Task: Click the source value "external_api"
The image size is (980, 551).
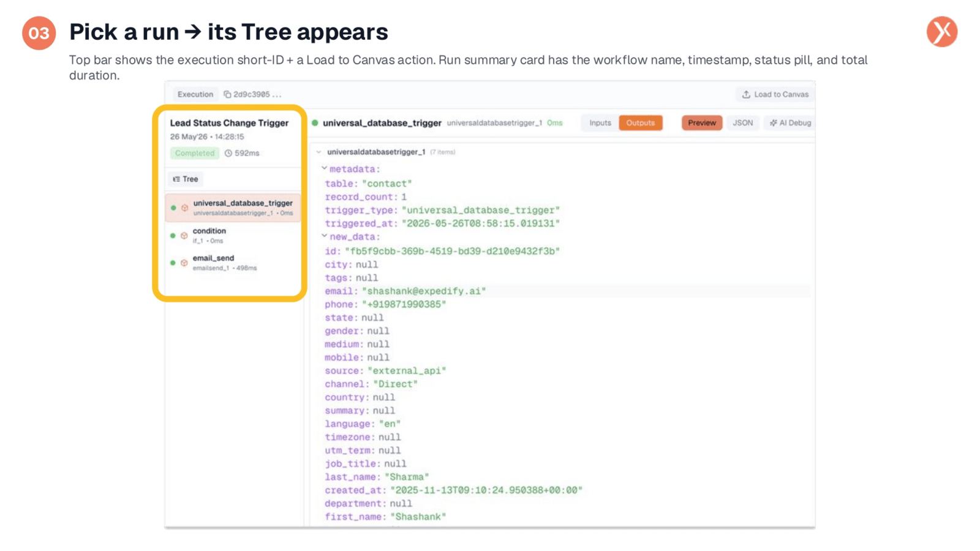Action: [x=407, y=371]
